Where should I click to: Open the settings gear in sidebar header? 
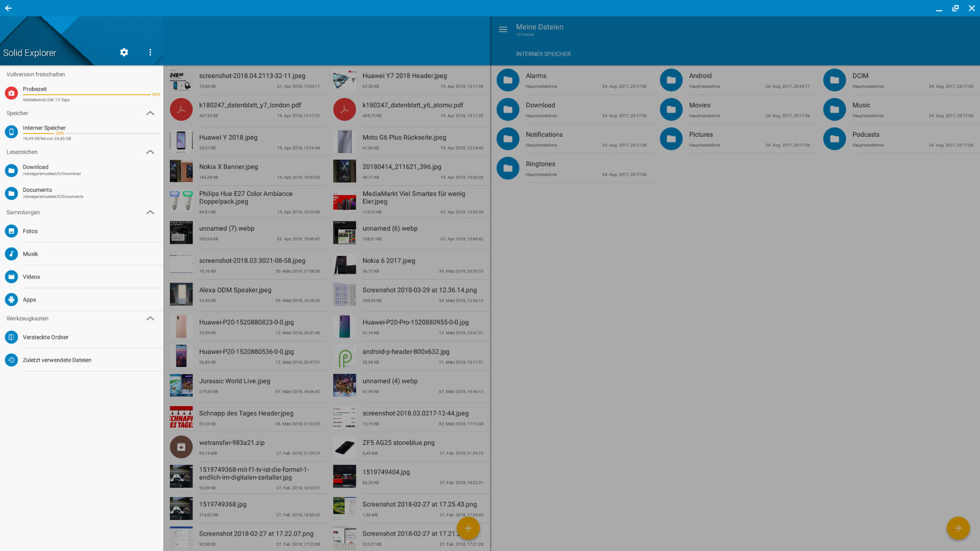[x=124, y=52]
